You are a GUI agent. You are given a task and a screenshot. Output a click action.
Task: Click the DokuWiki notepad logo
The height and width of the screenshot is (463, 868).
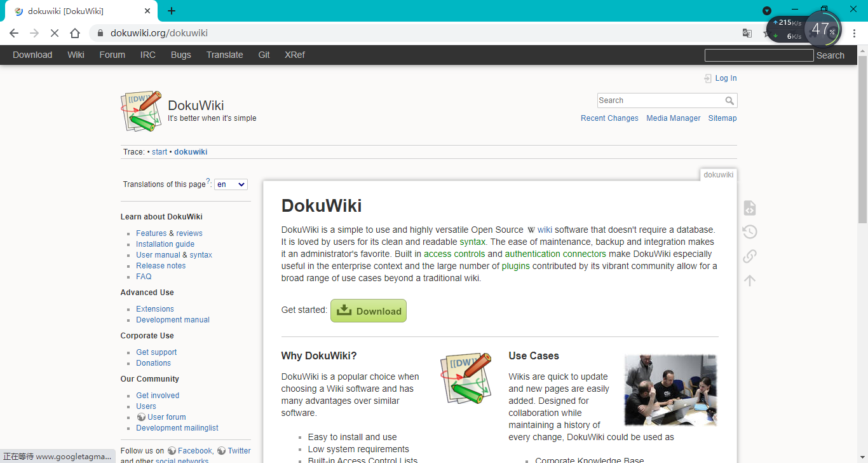[x=140, y=111]
